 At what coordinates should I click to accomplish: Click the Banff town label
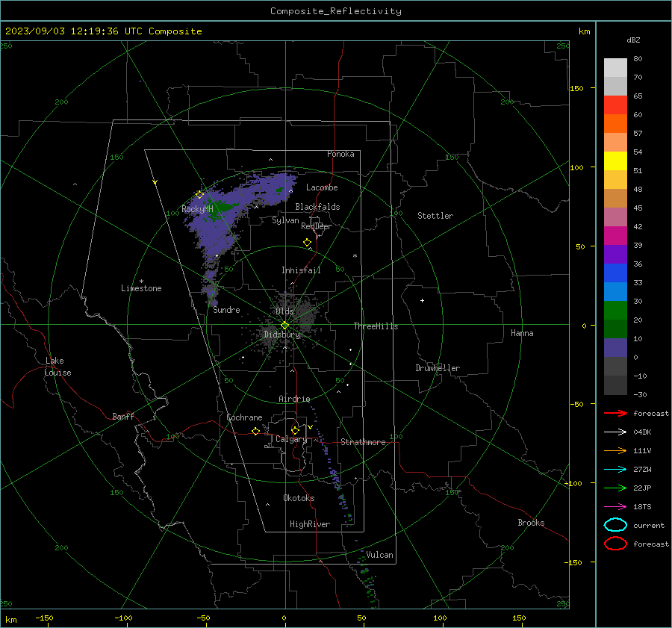[123, 417]
